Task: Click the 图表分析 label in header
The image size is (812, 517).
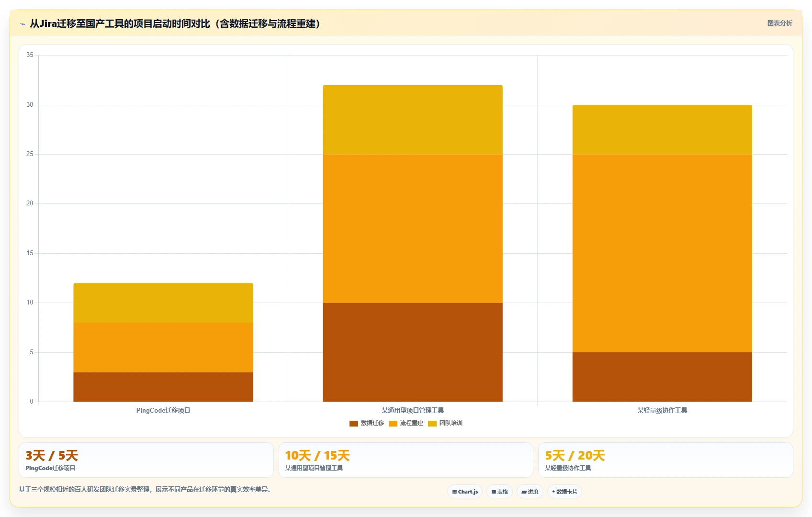Action: point(779,23)
